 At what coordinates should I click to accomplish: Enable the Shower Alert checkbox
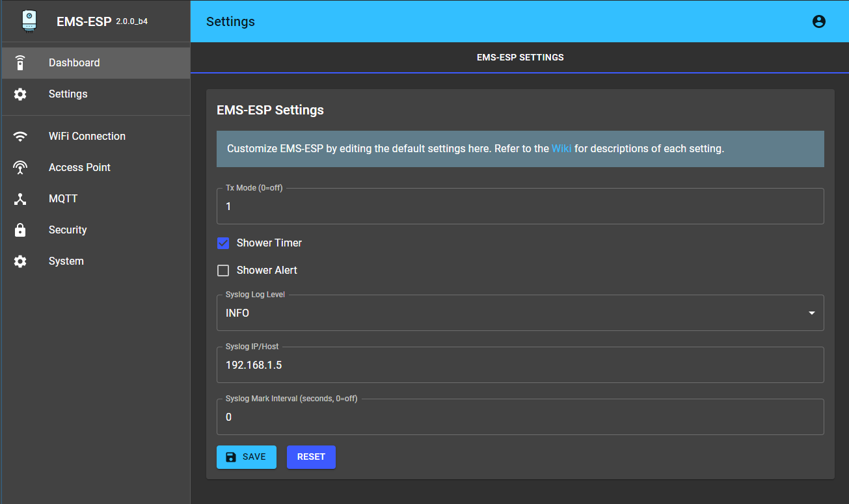(x=223, y=271)
